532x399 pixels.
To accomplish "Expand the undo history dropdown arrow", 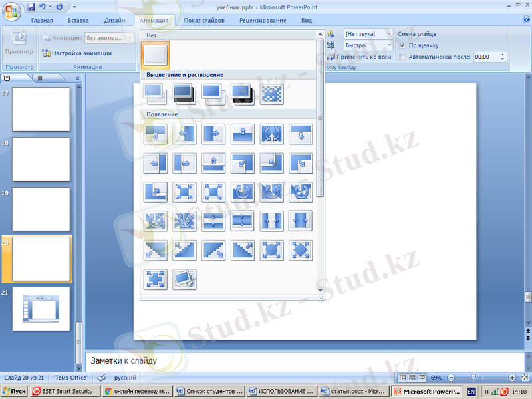I will point(51,7).
